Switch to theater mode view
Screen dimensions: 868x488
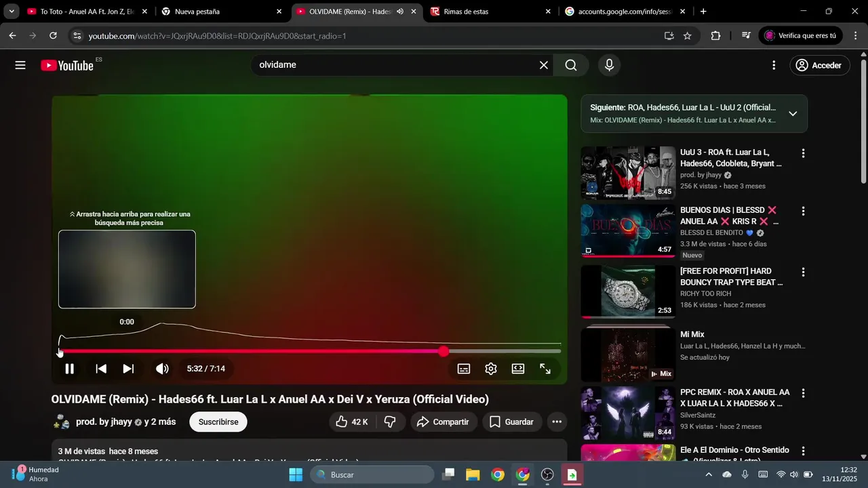(x=518, y=369)
